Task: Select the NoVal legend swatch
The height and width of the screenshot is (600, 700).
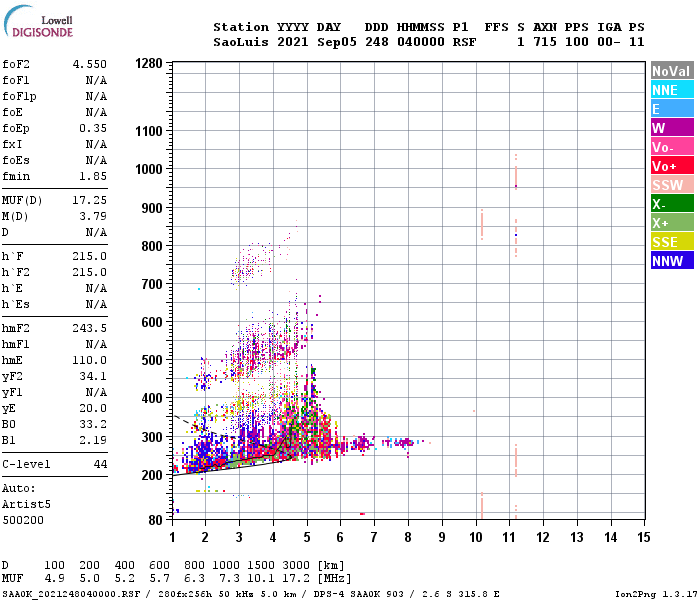Action: [672, 71]
